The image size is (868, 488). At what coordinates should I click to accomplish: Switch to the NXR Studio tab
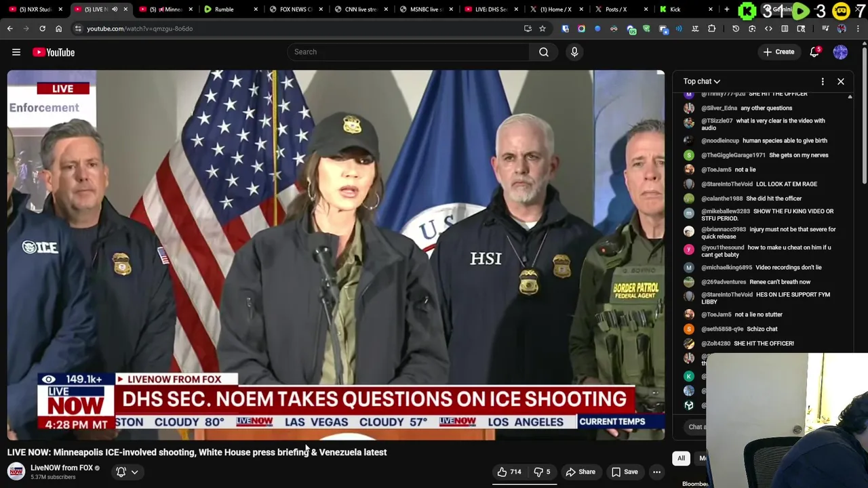point(34,9)
